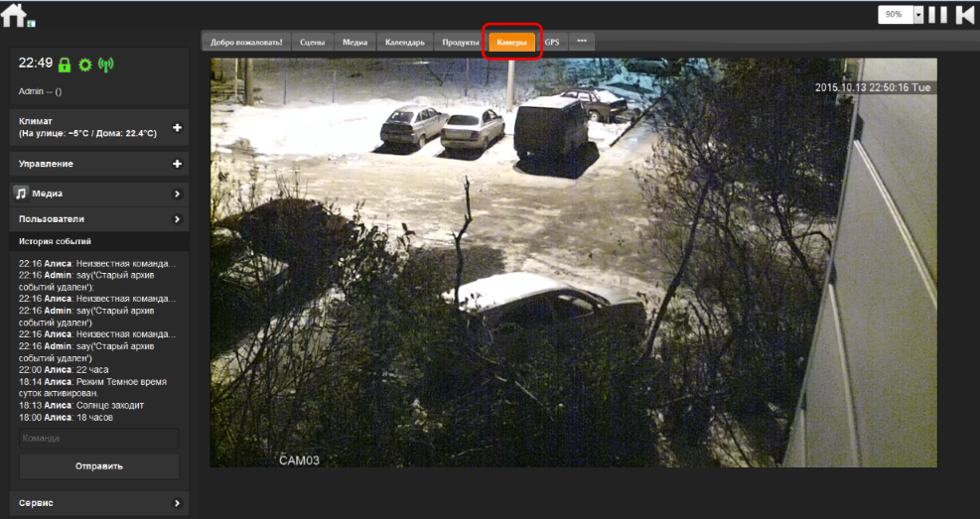The width and height of the screenshot is (980, 519).
Task: Click the Сервис label
Action: (36, 503)
